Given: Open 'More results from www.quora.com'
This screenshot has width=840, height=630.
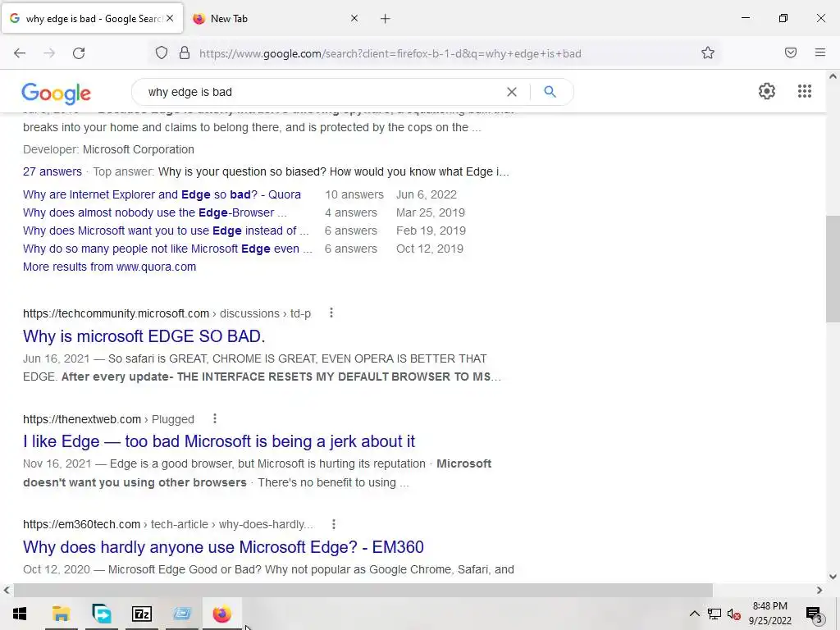Looking at the screenshot, I should tap(109, 267).
